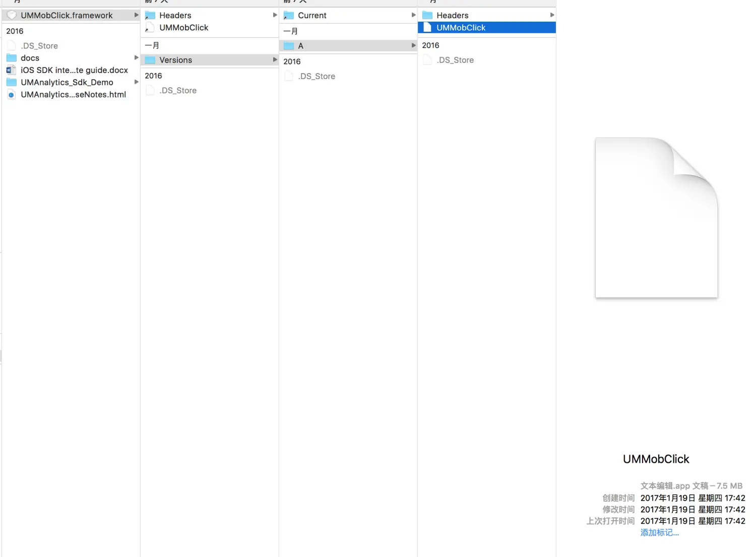Select the Current folder name
Screen dimensions: 756x557
click(x=312, y=15)
